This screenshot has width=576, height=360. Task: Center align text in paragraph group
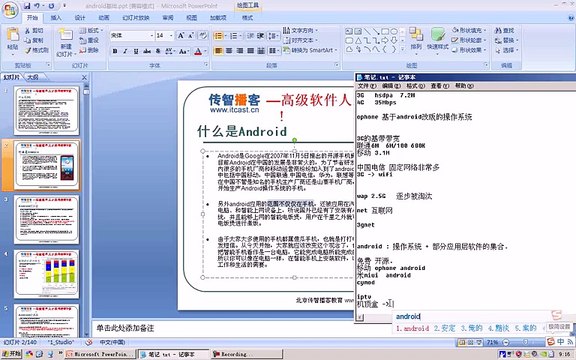(229, 51)
